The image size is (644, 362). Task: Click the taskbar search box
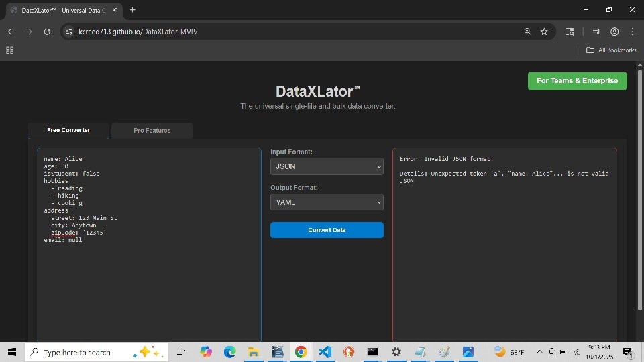[97, 352]
